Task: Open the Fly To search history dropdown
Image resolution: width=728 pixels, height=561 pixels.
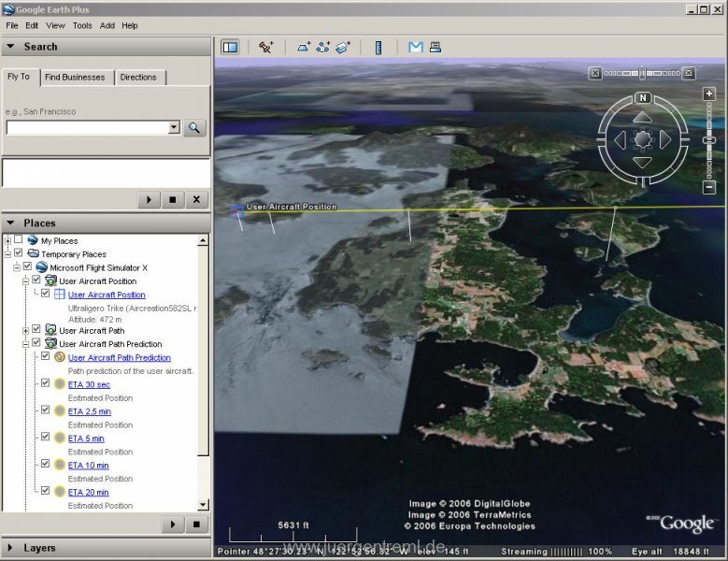Action: (174, 127)
